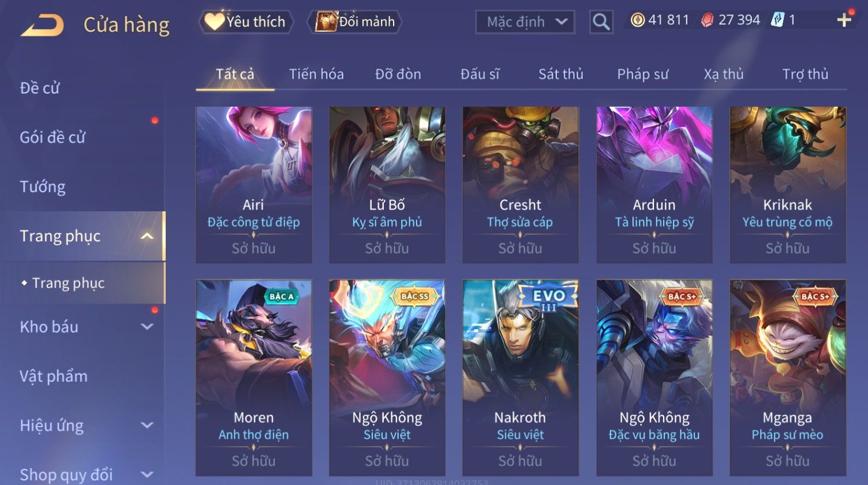
Task: Click the red gem currency icon
Action: tap(707, 20)
